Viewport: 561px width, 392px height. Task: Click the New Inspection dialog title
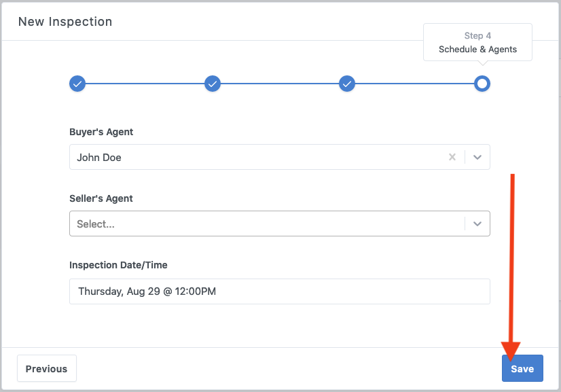point(65,22)
